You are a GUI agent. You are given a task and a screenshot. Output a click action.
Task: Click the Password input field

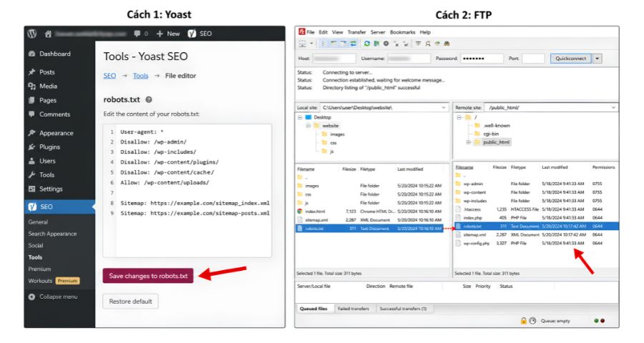click(x=482, y=59)
